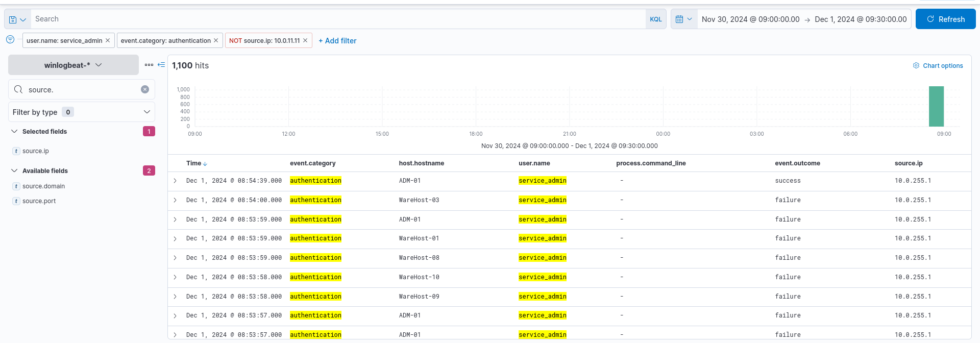980x343 pixels.
Task: Click the Search query bar
Action: click(x=338, y=19)
